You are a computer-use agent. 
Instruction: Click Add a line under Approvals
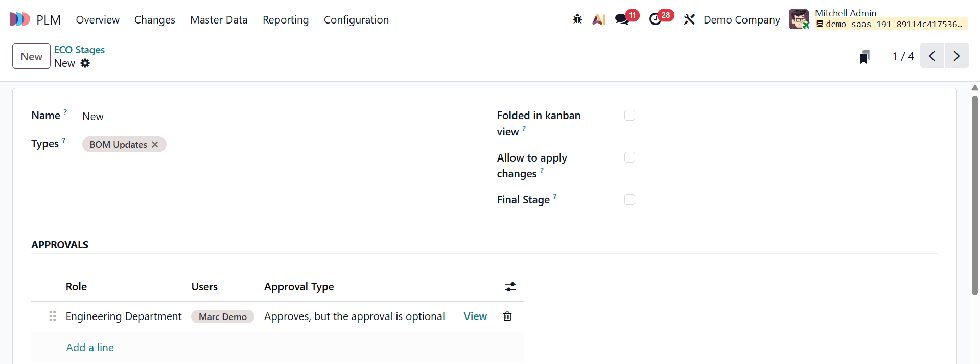89,347
